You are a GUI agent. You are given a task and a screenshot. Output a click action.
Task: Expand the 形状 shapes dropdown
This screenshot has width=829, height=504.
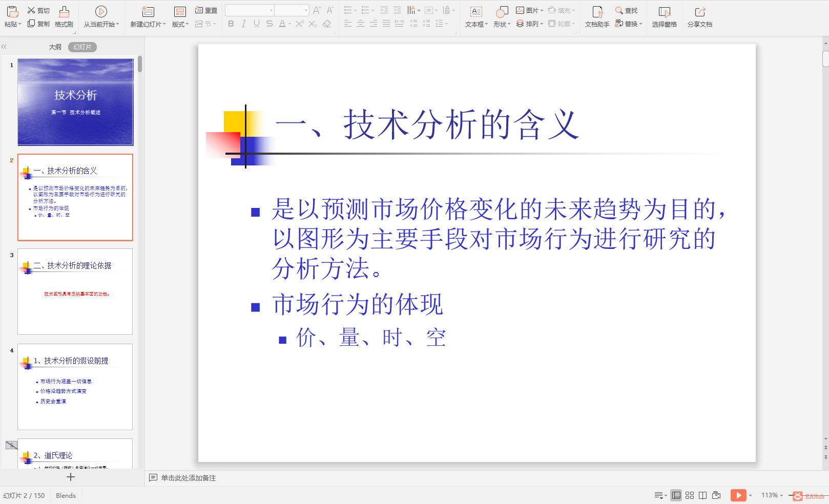point(502,24)
